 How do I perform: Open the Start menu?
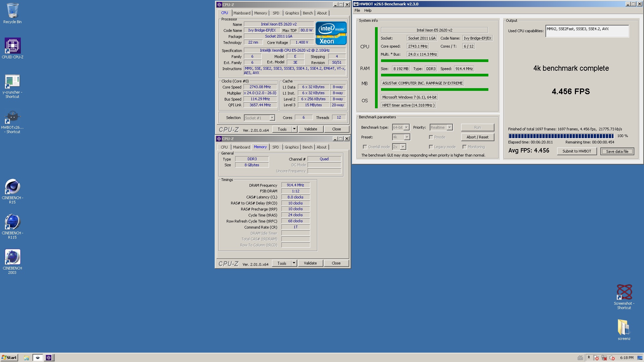(x=9, y=358)
